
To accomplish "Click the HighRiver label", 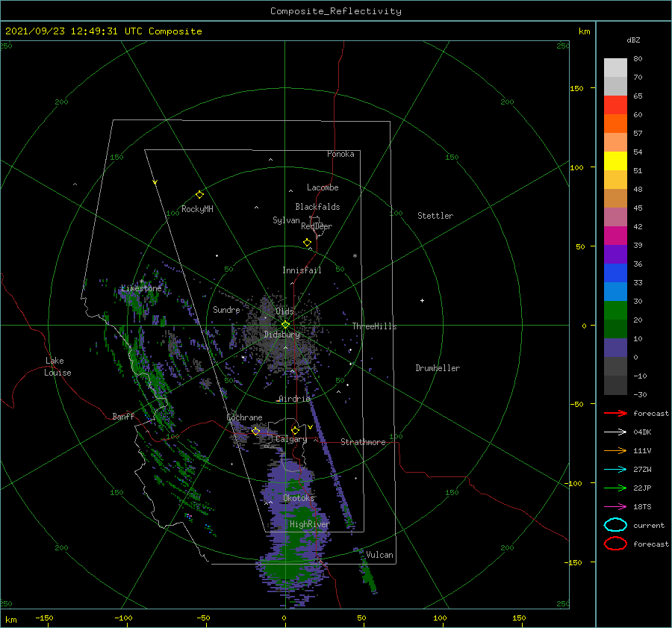I will tap(310, 524).
